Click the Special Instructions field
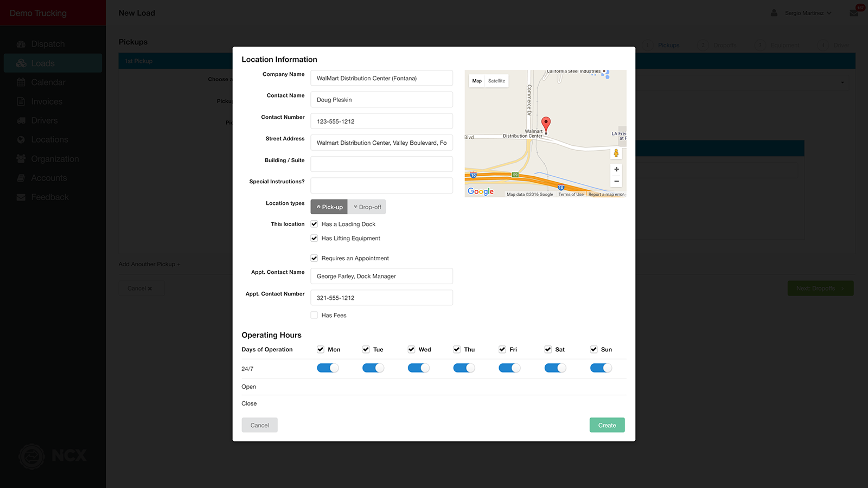Screen dimensions: 868x488 click(381, 185)
